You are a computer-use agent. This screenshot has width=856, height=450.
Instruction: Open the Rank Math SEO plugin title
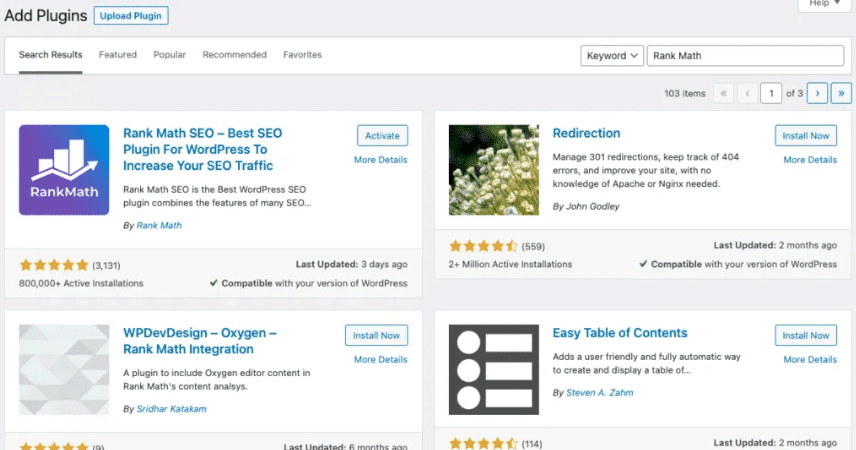point(203,150)
